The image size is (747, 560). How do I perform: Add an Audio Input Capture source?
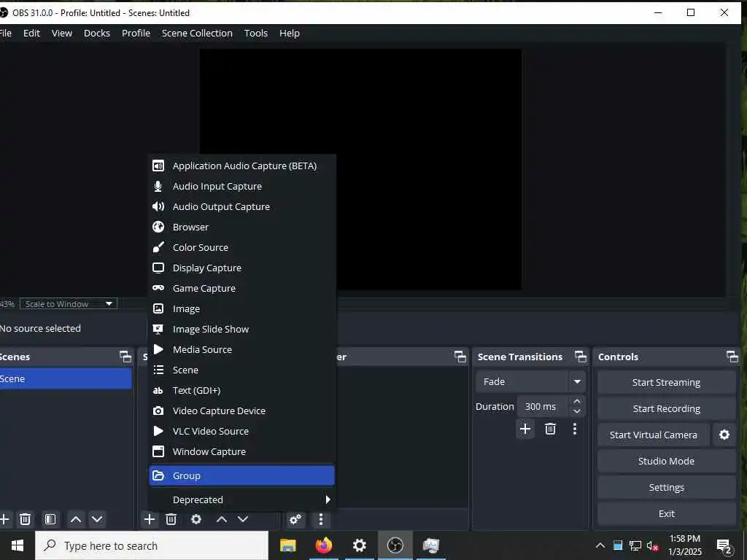(x=242, y=186)
